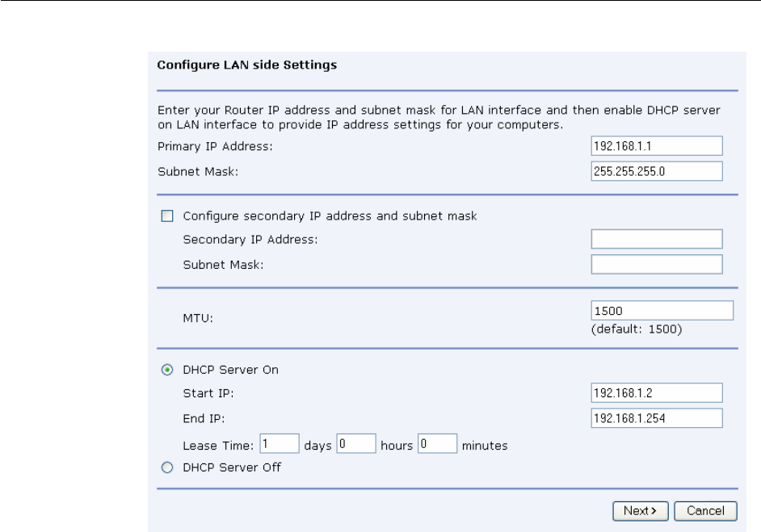Enable Configure secondary IP address checkbox
The image size is (761, 532).
[167, 216]
